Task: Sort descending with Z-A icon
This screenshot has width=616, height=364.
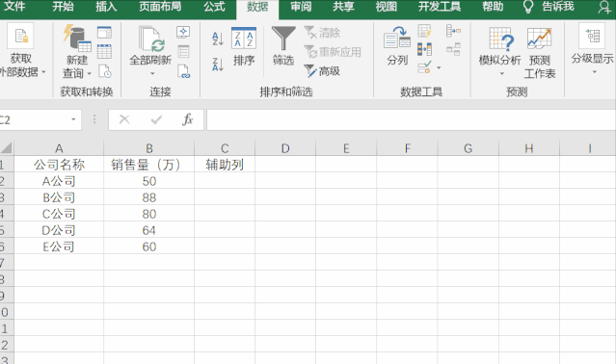Action: pos(218,64)
